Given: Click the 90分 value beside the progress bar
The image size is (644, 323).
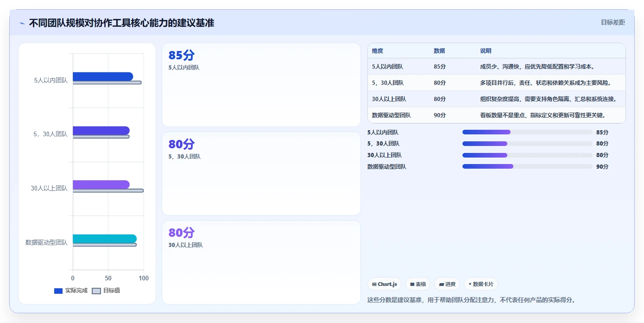Looking at the screenshot, I should point(602,167).
